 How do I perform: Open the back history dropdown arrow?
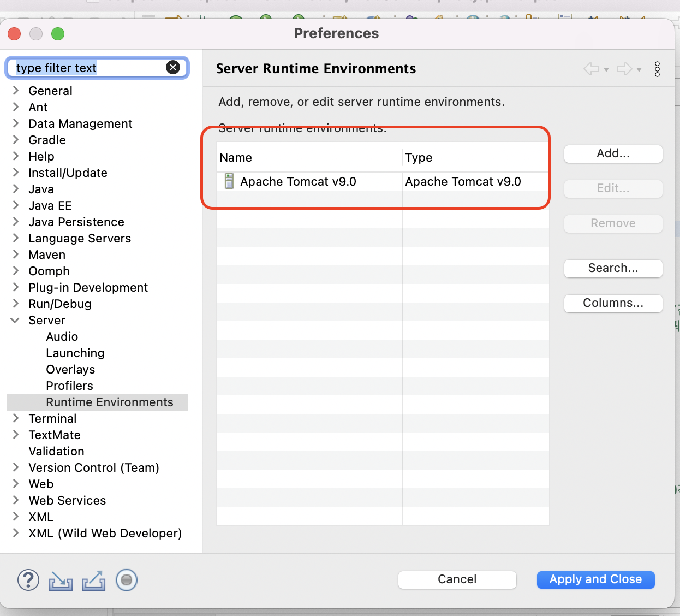click(x=606, y=70)
